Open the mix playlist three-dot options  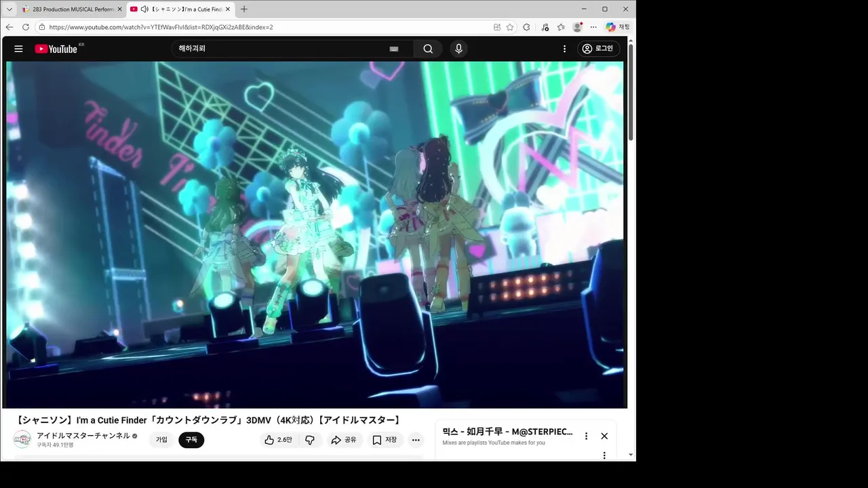[x=587, y=436]
